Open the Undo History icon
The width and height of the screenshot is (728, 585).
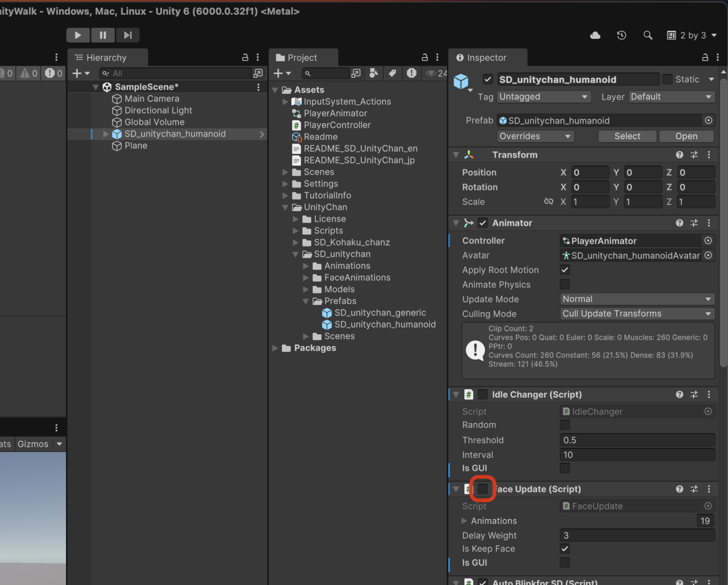621,36
